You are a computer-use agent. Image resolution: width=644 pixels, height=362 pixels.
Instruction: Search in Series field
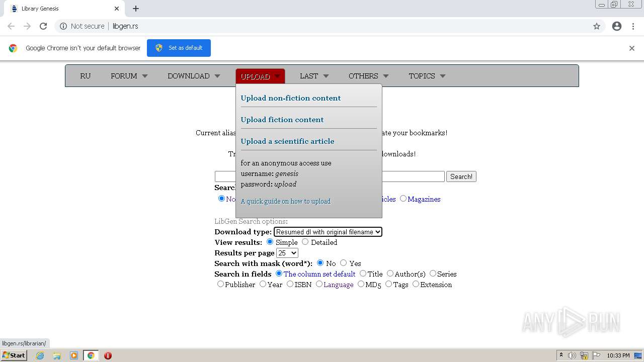coord(433,274)
